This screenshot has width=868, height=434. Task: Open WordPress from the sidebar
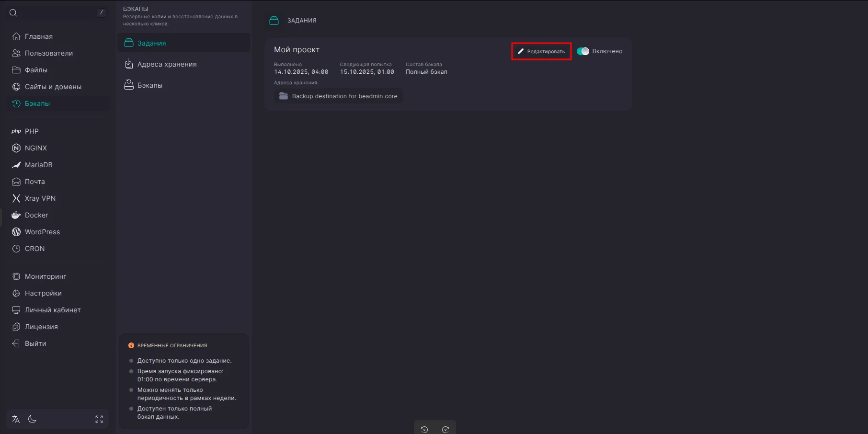42,232
